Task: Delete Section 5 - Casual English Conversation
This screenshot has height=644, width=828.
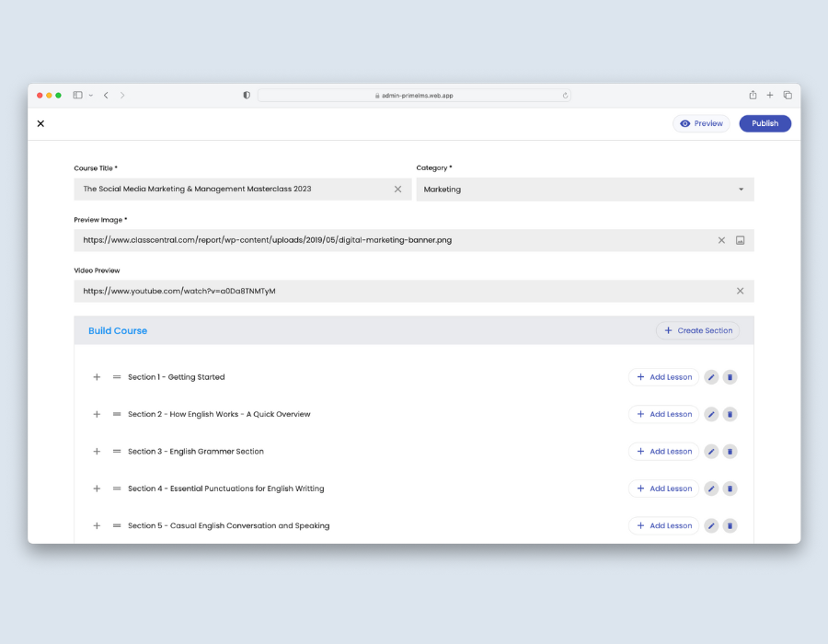Action: tap(730, 526)
